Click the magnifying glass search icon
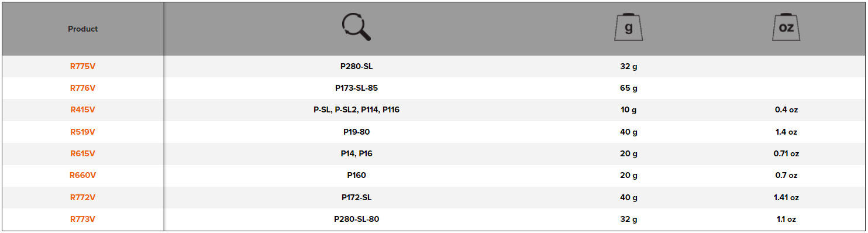This screenshot has height=233, width=868. click(x=356, y=28)
